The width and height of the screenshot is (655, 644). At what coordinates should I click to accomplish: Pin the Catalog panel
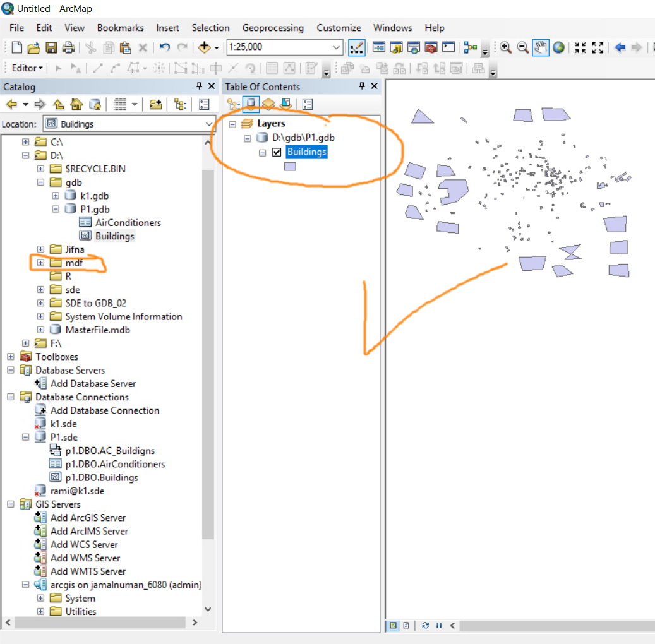(199, 86)
